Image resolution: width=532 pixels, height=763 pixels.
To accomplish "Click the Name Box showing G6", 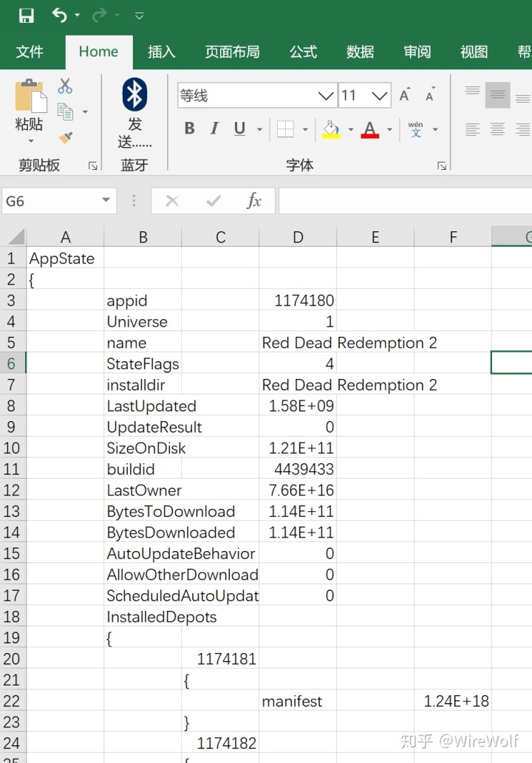I will (x=52, y=201).
